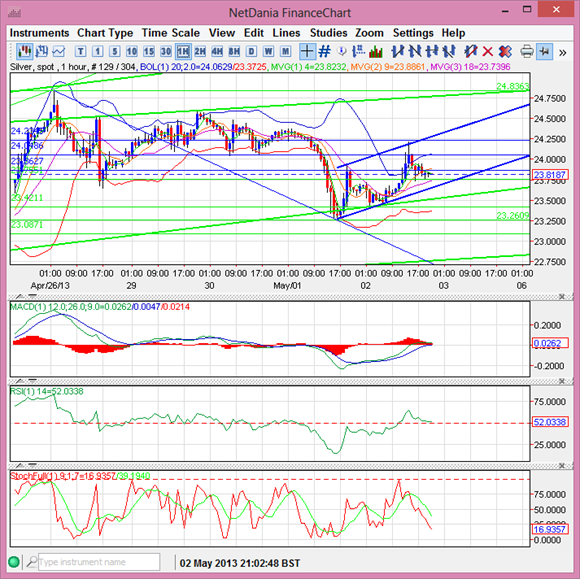Screen dimensions: 580x579
Task: Close the StochFull study panel
Action: pos(562,465)
